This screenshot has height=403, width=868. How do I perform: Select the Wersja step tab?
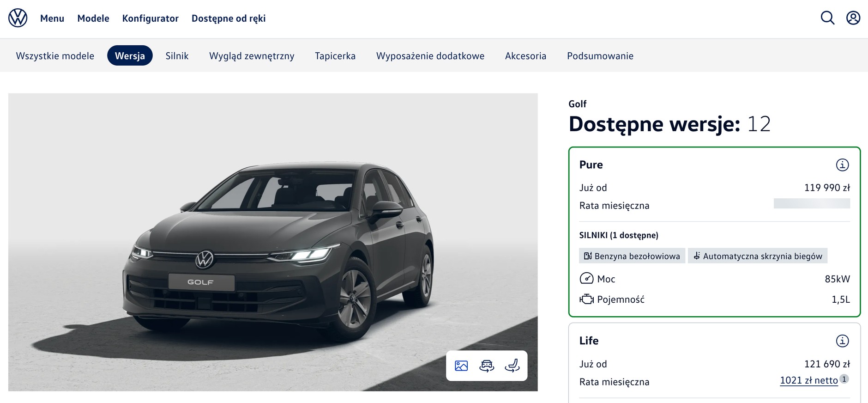[130, 55]
